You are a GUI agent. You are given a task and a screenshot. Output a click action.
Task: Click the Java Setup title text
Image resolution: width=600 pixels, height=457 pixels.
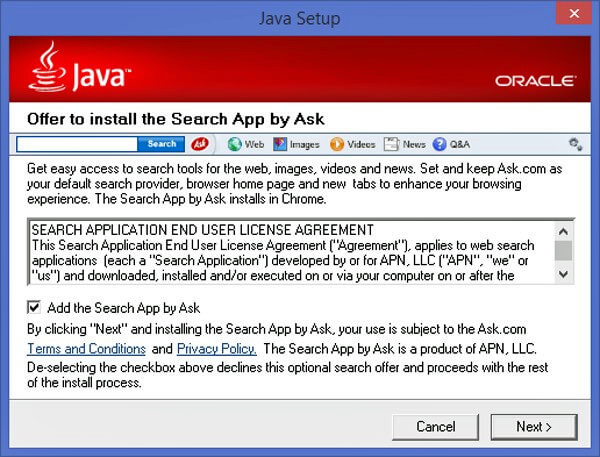(x=300, y=18)
